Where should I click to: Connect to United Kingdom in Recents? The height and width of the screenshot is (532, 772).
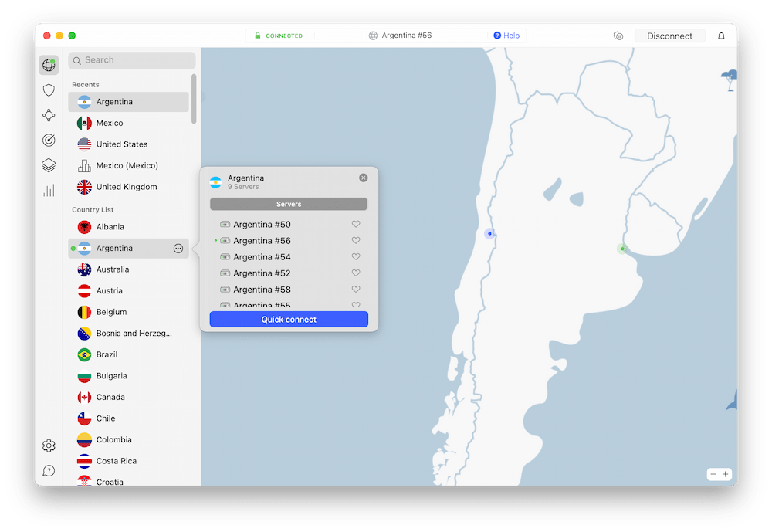click(x=128, y=187)
